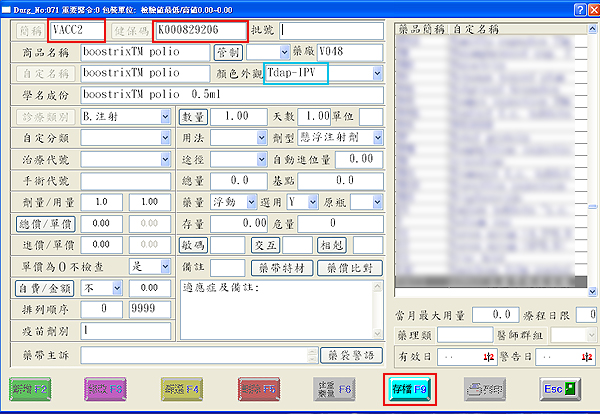Expand the 自費/金額 不 dropdown
The width and height of the screenshot is (600, 414).
click(118, 288)
